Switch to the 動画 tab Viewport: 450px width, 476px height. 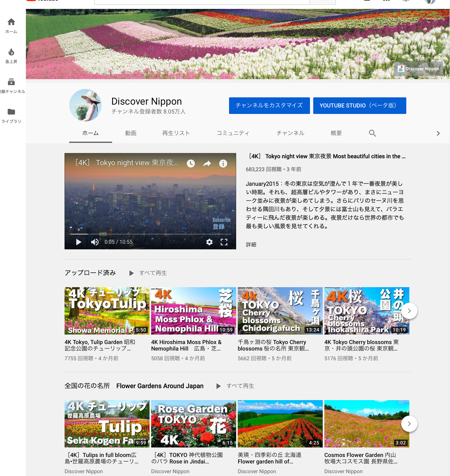tap(131, 133)
